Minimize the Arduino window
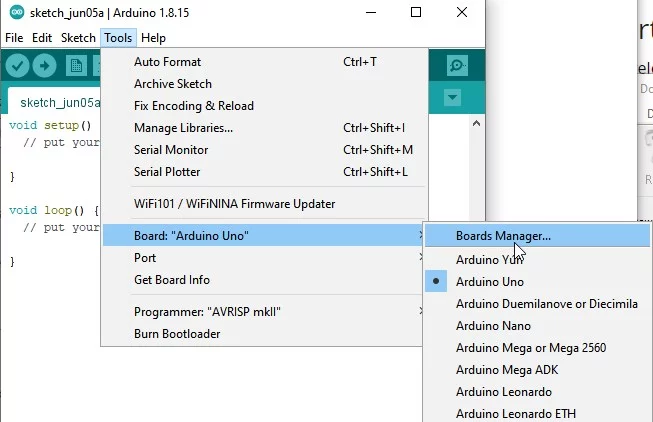Image resolution: width=653 pixels, height=422 pixels. [x=371, y=12]
